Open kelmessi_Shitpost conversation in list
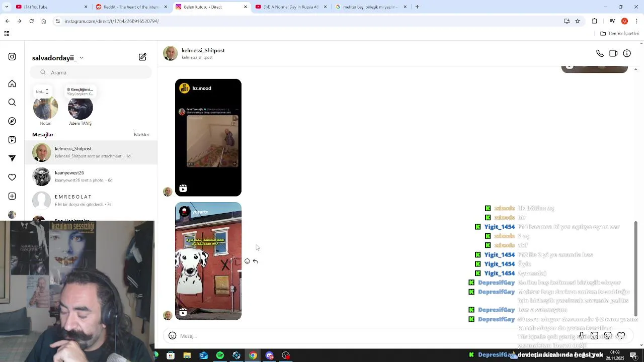 [x=91, y=152]
